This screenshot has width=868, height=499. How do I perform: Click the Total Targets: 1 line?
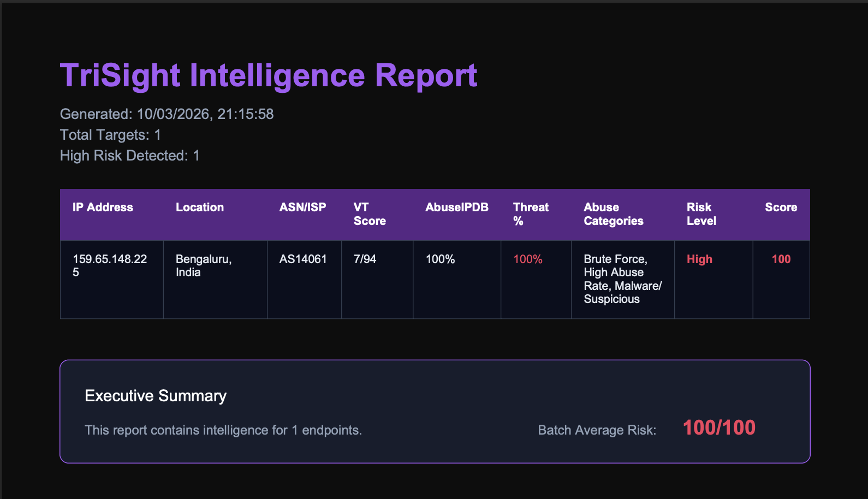point(110,135)
